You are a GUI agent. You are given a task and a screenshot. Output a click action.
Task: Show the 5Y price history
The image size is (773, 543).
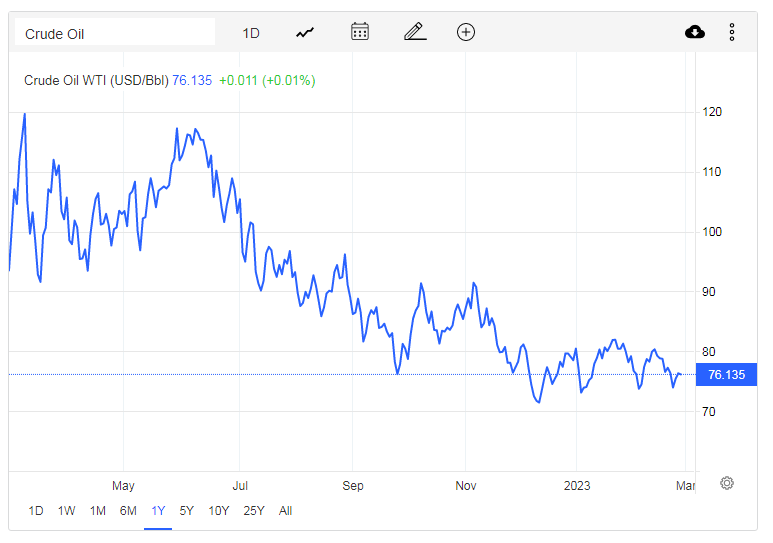(x=186, y=510)
